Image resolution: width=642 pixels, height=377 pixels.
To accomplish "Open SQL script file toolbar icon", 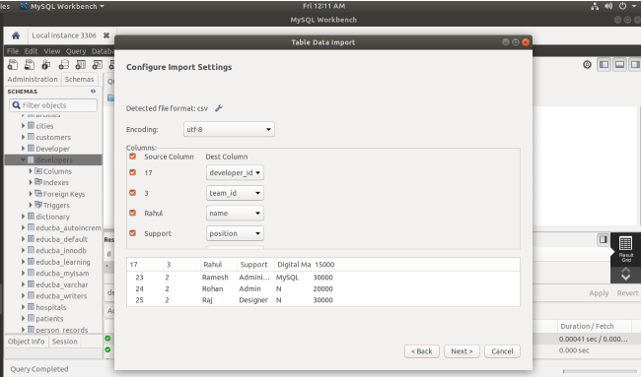I will (x=29, y=65).
